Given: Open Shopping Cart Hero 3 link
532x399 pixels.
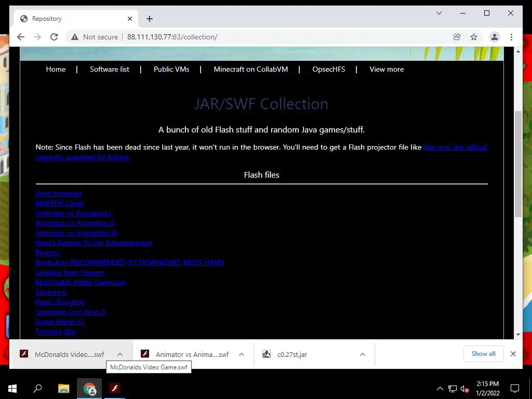Looking at the screenshot, I should (x=70, y=312).
